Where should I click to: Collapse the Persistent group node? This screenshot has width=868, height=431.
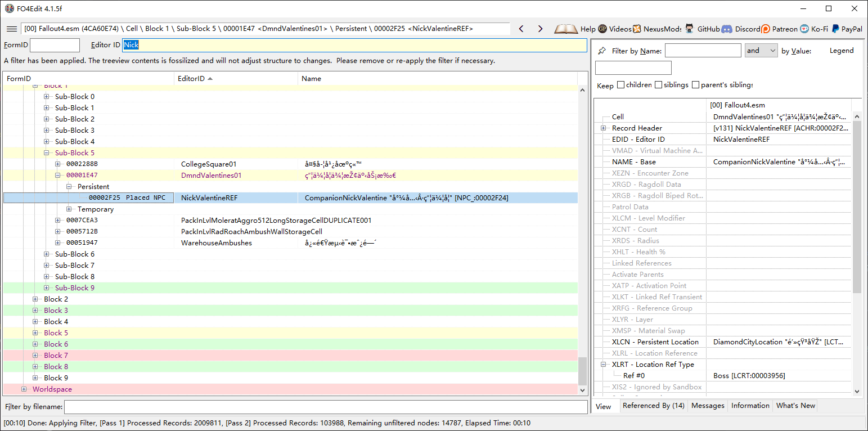69,187
